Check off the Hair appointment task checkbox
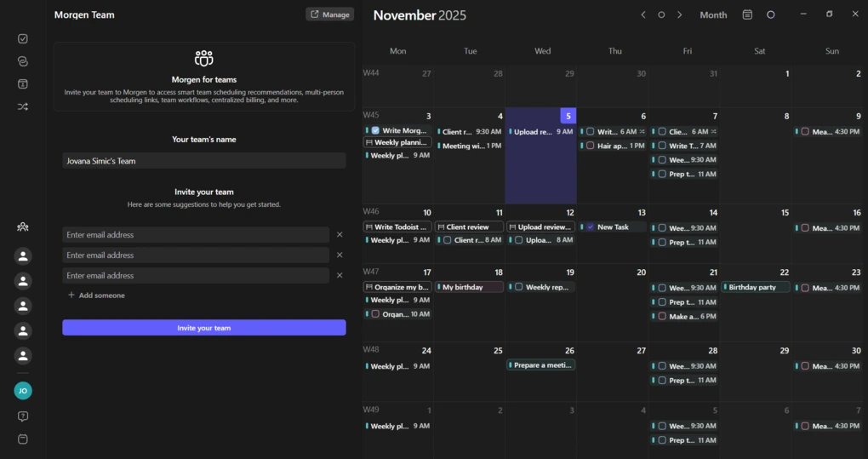This screenshot has width=868, height=459. tap(590, 146)
